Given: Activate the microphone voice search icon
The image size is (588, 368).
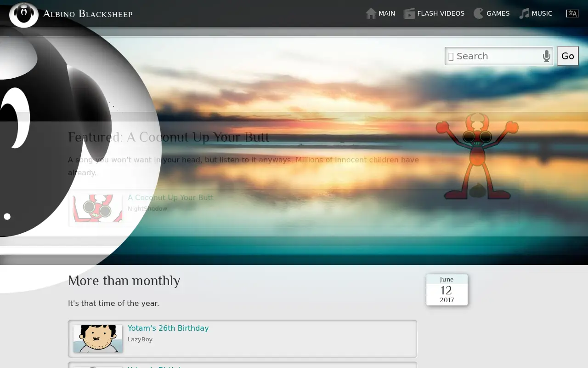Looking at the screenshot, I should pyautogui.click(x=547, y=56).
